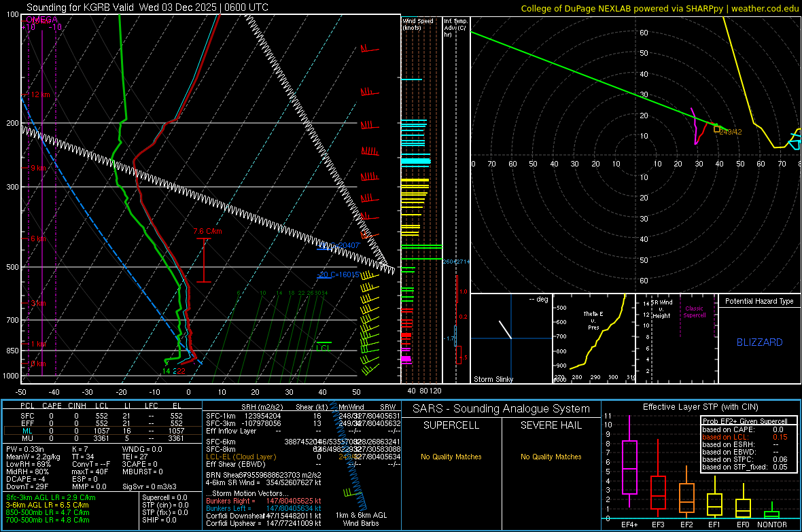The width and height of the screenshot is (802, 532).
Task: Click the EF0 box plot label
Action: pyautogui.click(x=743, y=525)
